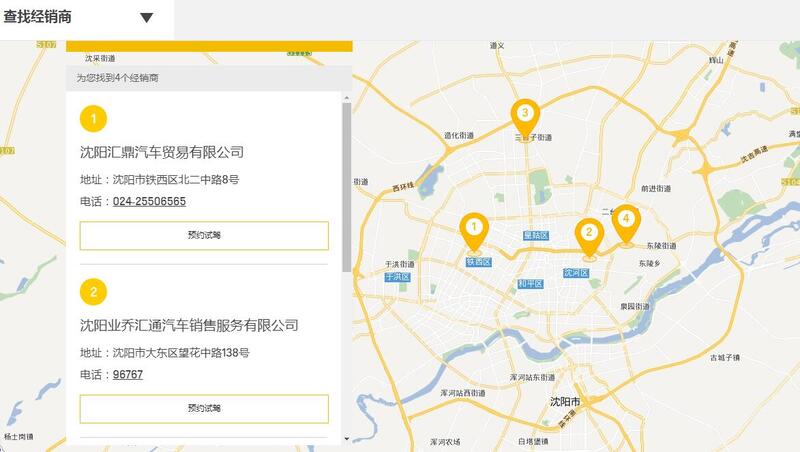Screen dimensions: 800x452
Task: Click the 东陵乡 map label
Action: pyautogui.click(x=649, y=264)
